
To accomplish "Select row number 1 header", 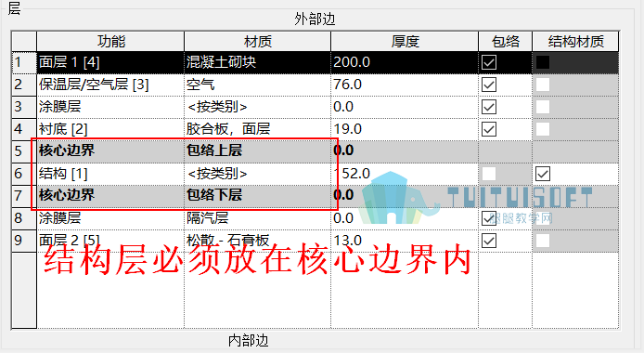I will point(24,62).
